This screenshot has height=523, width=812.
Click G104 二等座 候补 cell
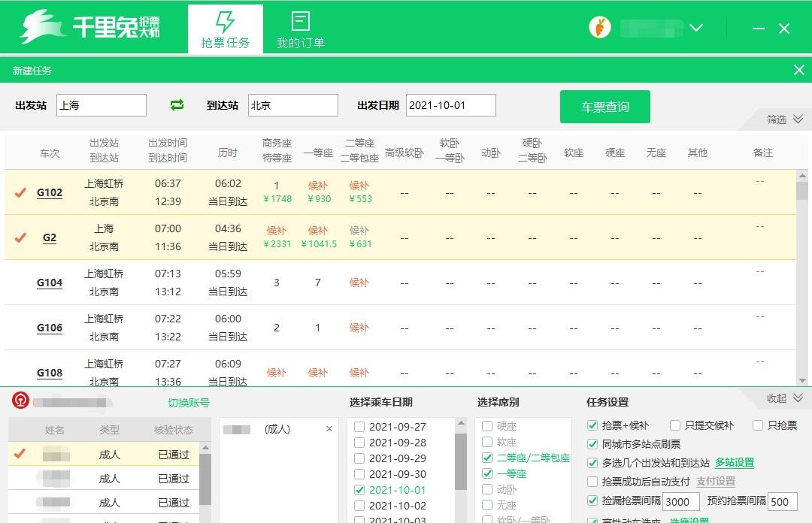tap(359, 283)
